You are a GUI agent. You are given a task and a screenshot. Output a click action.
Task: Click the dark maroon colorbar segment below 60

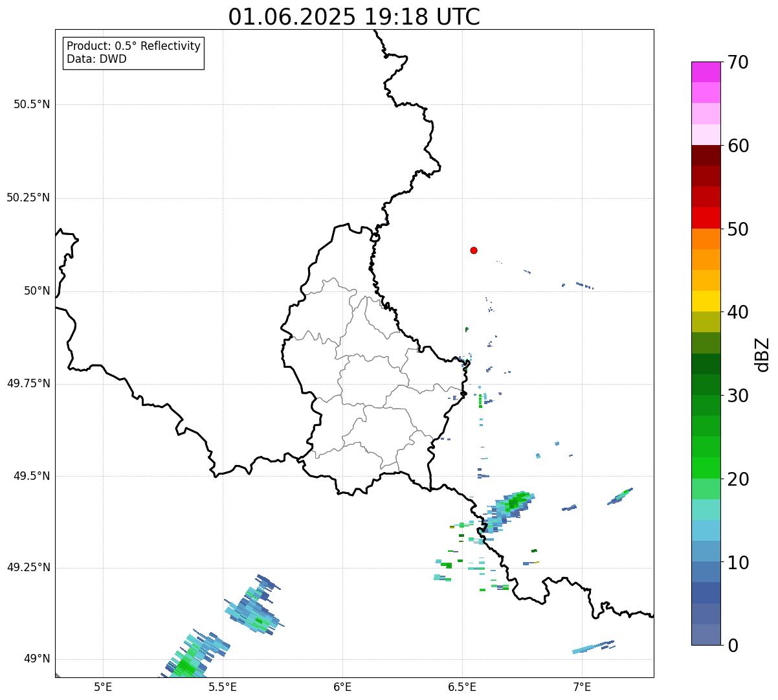pyautogui.click(x=706, y=155)
